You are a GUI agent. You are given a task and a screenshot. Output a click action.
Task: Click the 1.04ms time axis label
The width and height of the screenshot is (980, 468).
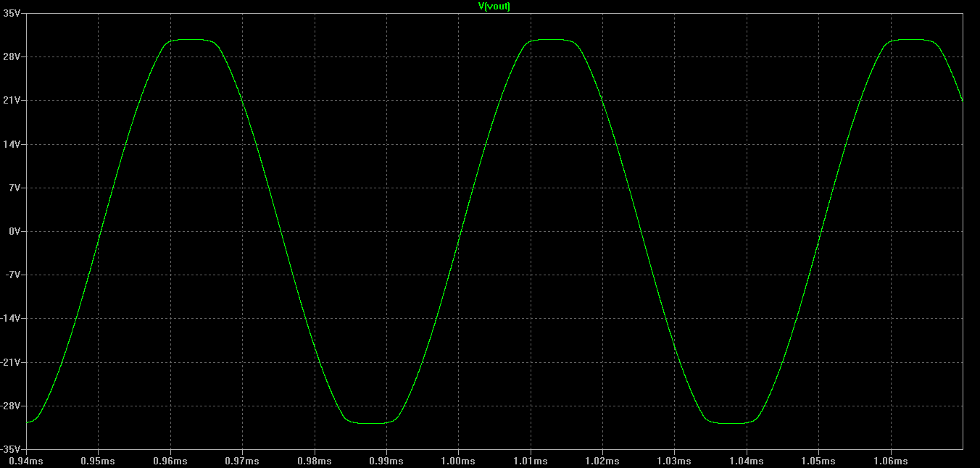tap(747, 461)
